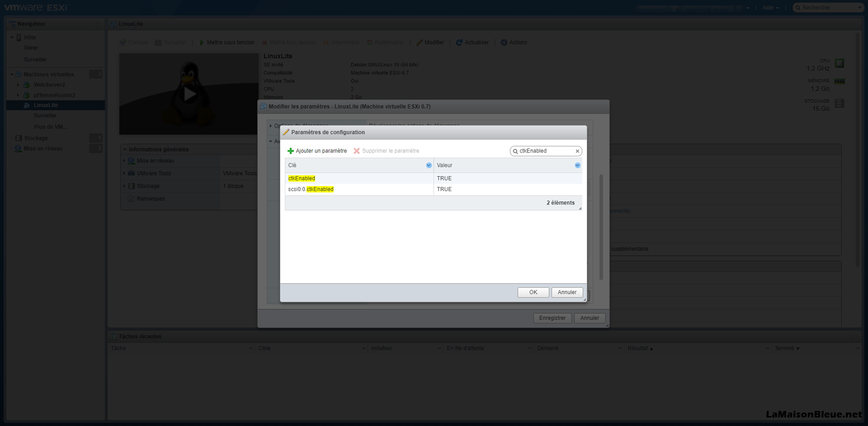Click the Mettre sous tension power on button
868x426 pixels.
[226, 42]
